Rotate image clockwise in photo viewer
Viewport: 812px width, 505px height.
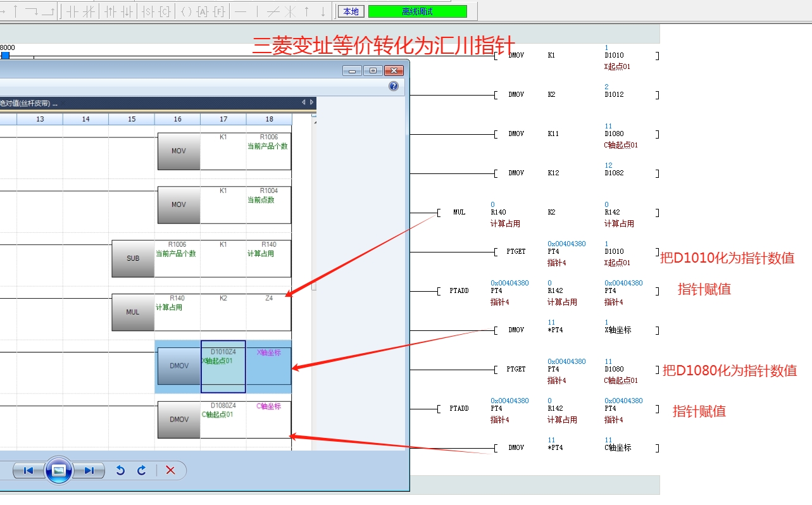tap(142, 470)
